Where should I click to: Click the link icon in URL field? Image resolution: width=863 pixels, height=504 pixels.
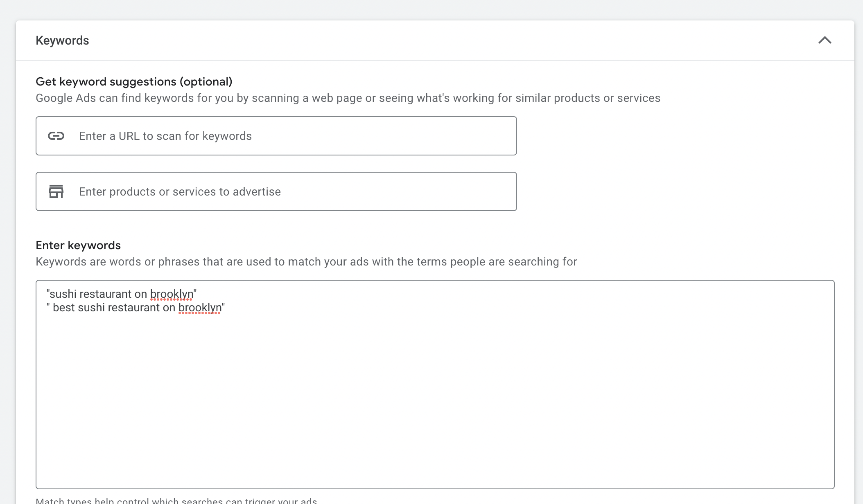(x=56, y=136)
